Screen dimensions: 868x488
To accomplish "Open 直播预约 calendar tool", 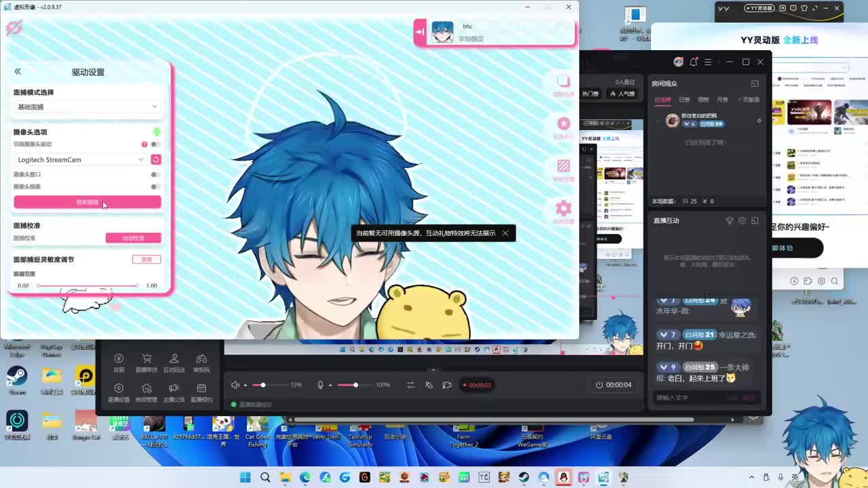I will [x=201, y=392].
